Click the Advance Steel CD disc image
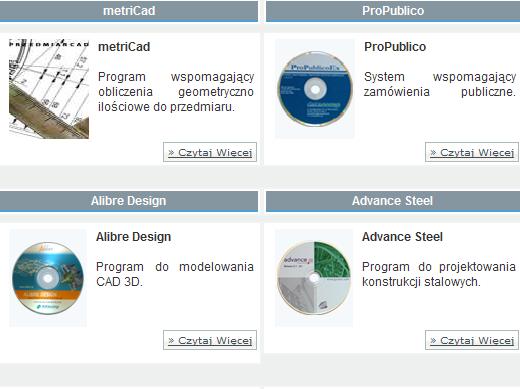The width and height of the screenshot is (520, 389). [x=314, y=278]
